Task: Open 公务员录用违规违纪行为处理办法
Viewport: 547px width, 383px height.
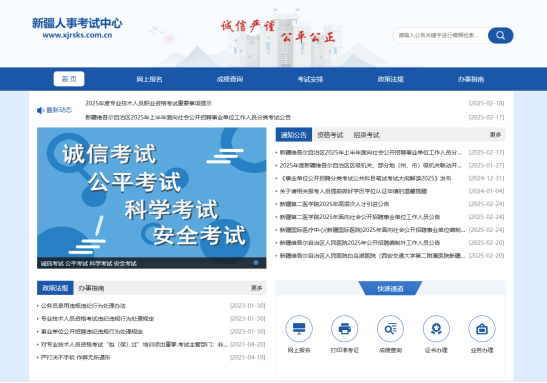Action: tap(83, 306)
